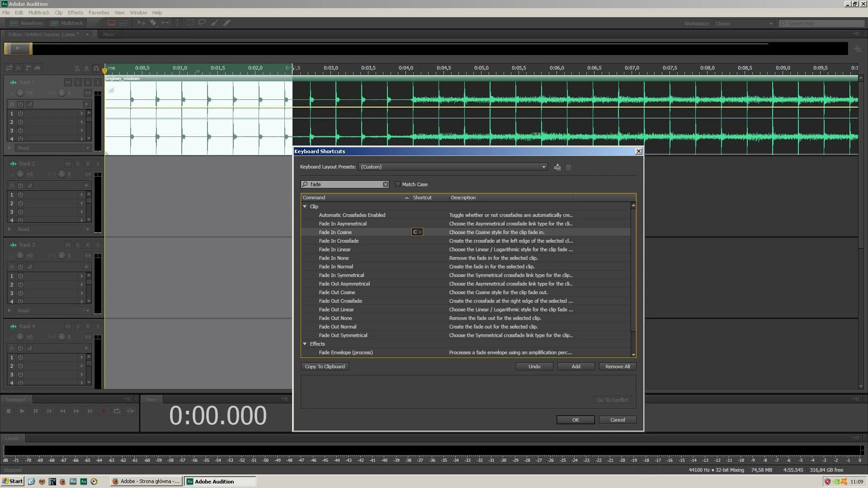Remove the C shortcut from Fade In Cosine

pos(420,232)
